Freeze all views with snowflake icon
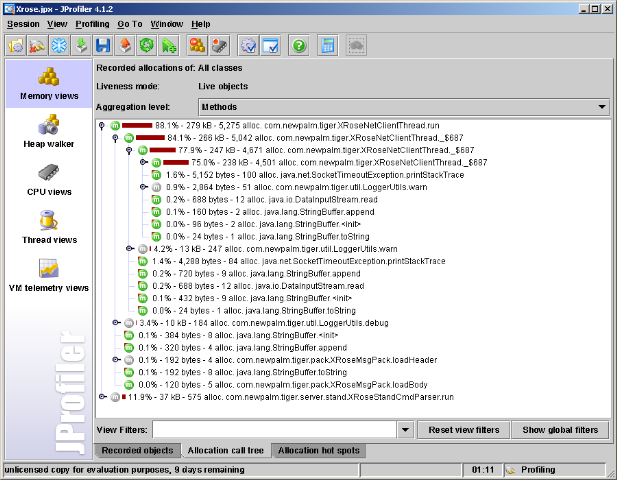This screenshot has height=480, width=617. [x=59, y=46]
